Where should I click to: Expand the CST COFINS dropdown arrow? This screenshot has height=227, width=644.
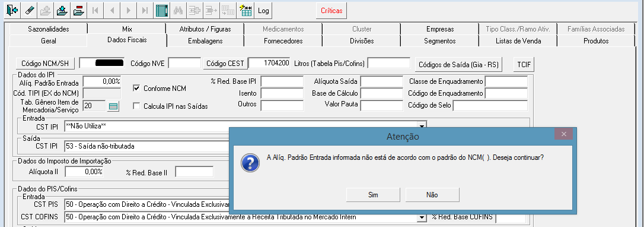pos(422,217)
